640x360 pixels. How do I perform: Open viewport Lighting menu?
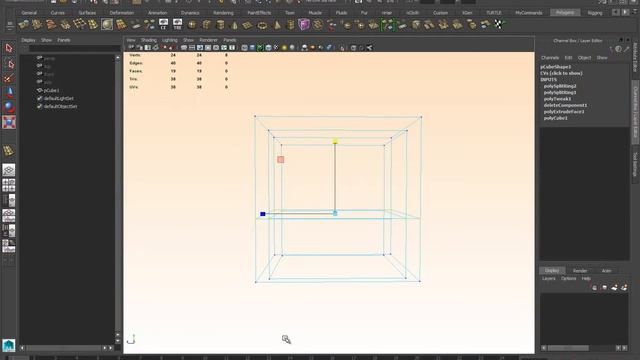tap(170, 40)
